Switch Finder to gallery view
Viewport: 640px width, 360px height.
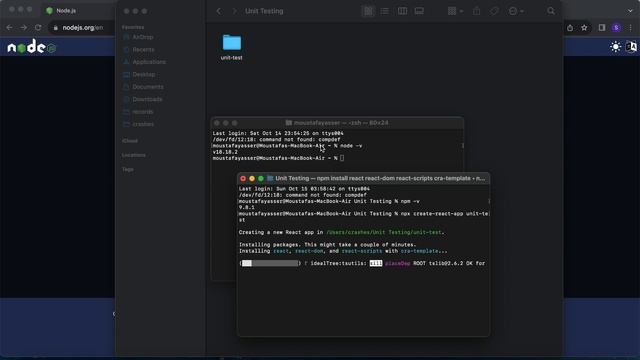pyautogui.click(x=419, y=11)
